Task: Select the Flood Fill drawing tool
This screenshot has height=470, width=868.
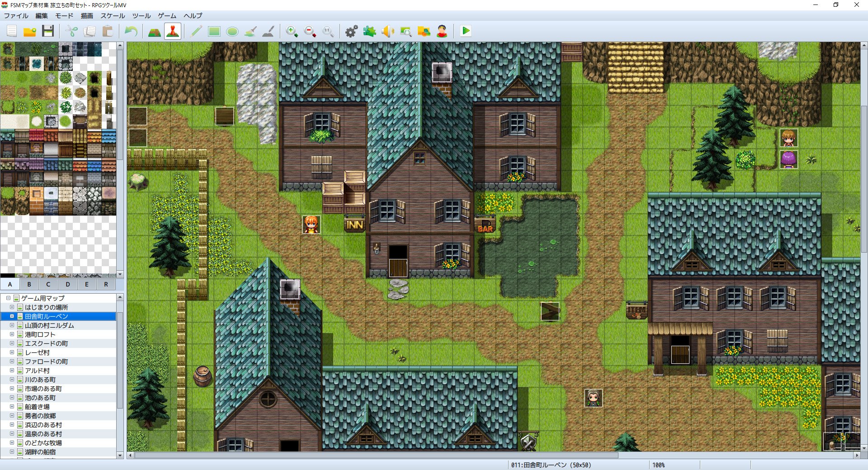Action: pyautogui.click(x=250, y=32)
